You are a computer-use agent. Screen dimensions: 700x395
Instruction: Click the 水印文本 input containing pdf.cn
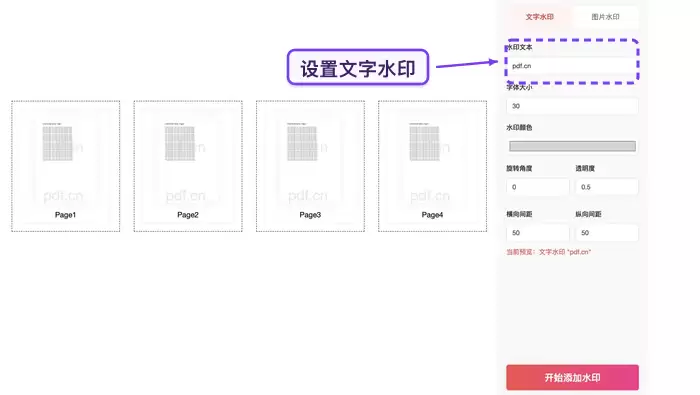[x=572, y=66]
